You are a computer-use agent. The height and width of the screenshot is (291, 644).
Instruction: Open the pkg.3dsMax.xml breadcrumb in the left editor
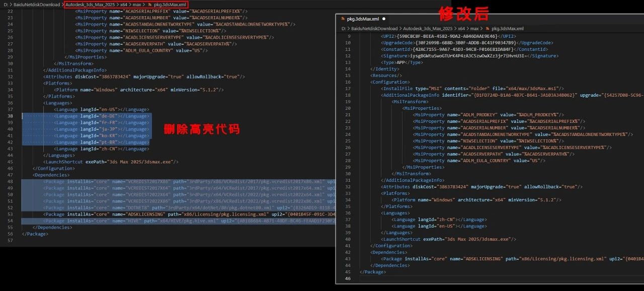tap(170, 5)
